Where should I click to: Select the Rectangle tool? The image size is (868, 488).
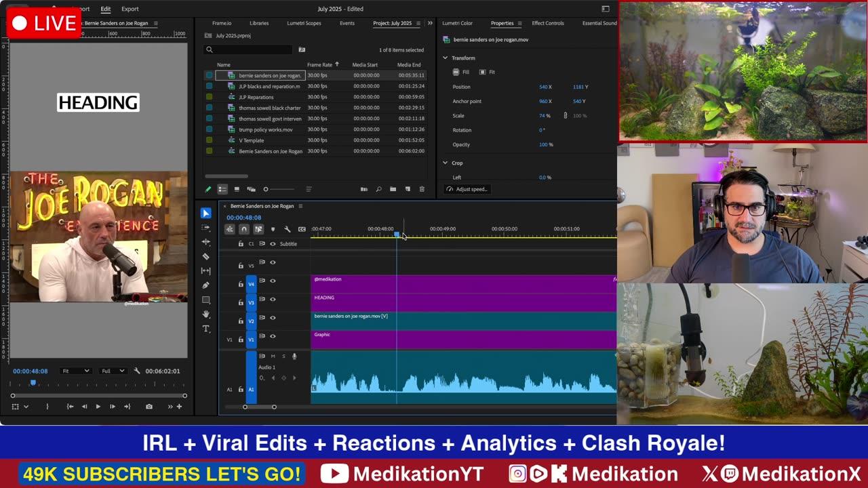206,300
